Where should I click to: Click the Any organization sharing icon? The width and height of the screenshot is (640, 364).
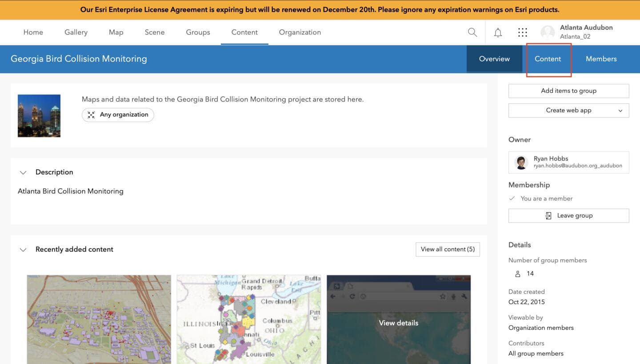[x=91, y=115]
